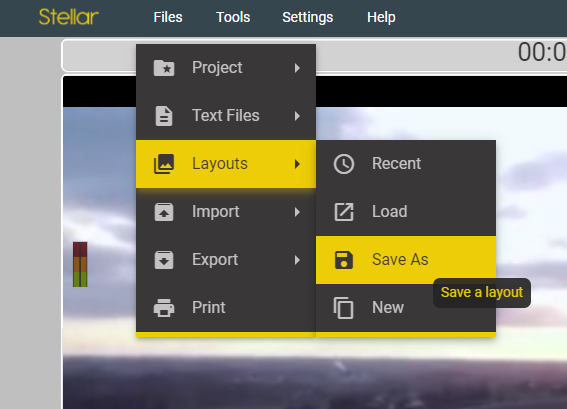Click the Print printer icon
The image size is (567, 409).
[164, 308]
